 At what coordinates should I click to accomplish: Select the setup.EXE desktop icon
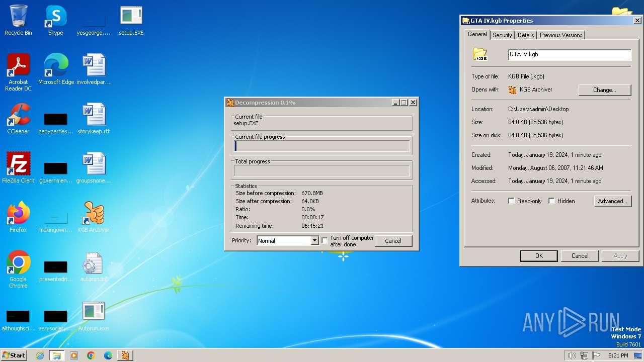[131, 21]
